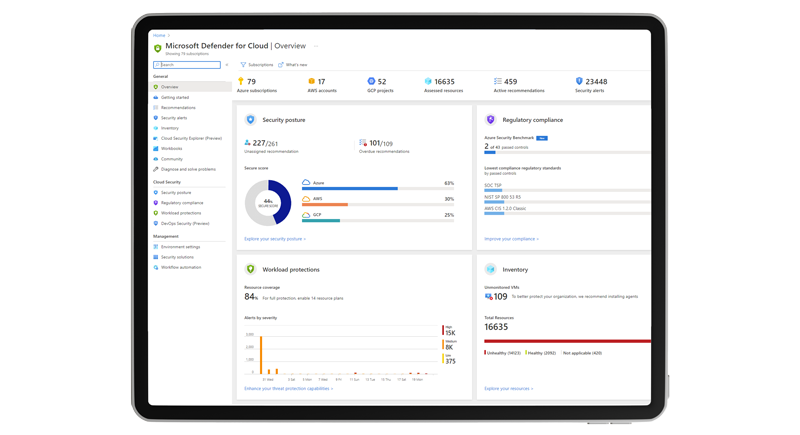Image resolution: width=800 pixels, height=435 pixels.
Task: Click the Workflow automation icon
Action: pos(156,267)
